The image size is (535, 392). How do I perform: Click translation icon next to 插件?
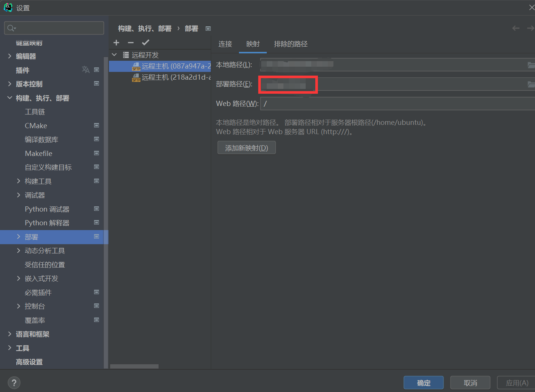86,70
